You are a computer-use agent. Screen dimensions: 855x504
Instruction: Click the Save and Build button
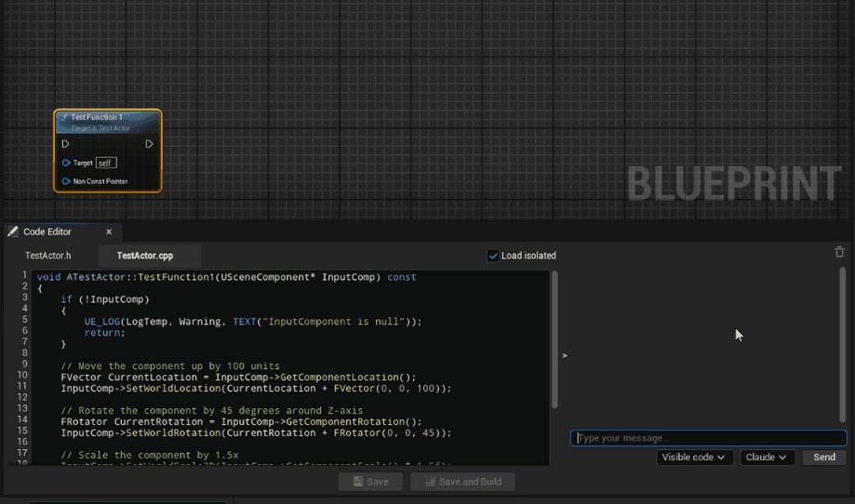coord(463,482)
